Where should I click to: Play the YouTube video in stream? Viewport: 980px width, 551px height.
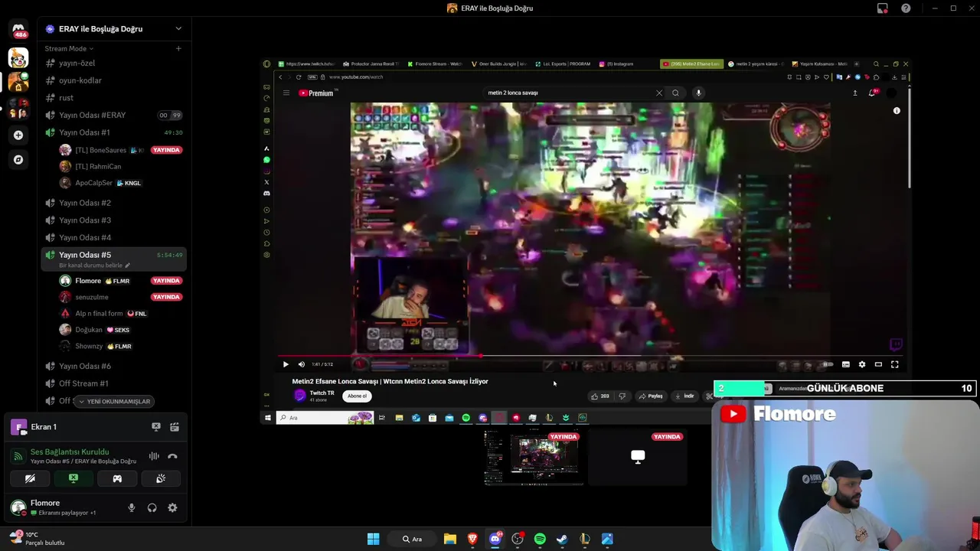coord(286,364)
